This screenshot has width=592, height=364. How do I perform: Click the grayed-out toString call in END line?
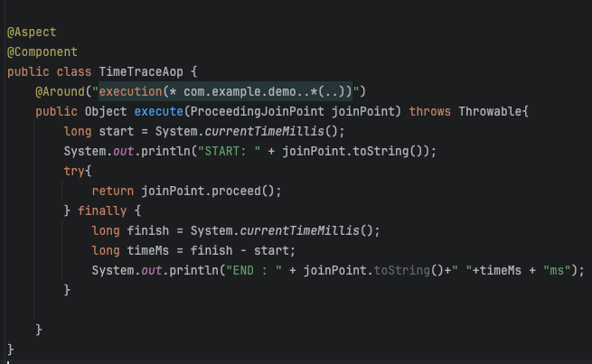pyautogui.click(x=401, y=270)
